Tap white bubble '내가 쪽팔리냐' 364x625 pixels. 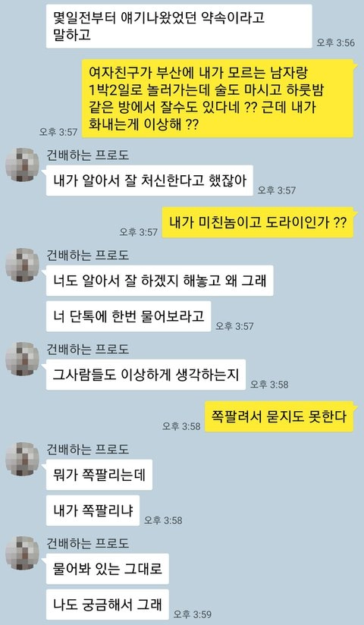(x=93, y=510)
